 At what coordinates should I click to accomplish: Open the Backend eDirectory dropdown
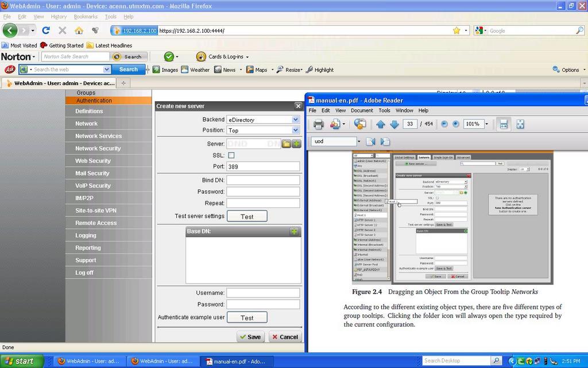coord(295,120)
